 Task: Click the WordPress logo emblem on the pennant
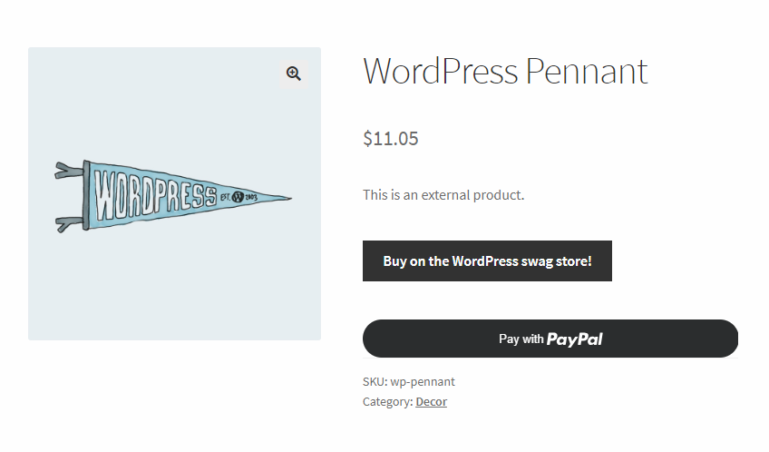237,196
